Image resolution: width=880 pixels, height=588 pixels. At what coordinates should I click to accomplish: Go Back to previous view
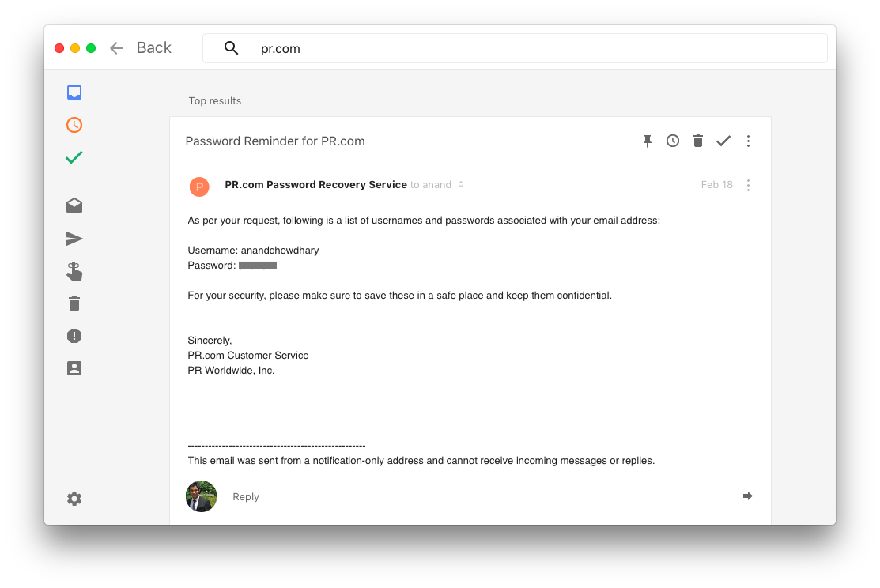coord(141,48)
